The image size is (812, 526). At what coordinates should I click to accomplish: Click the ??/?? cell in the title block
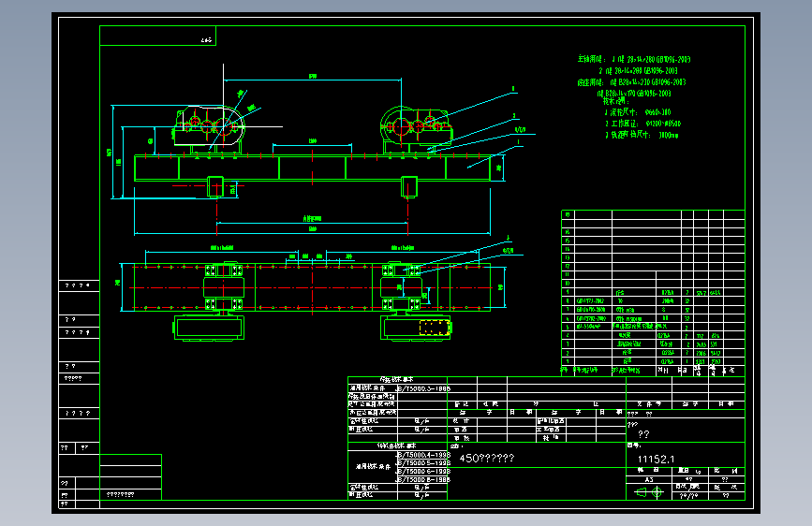coord(688,496)
